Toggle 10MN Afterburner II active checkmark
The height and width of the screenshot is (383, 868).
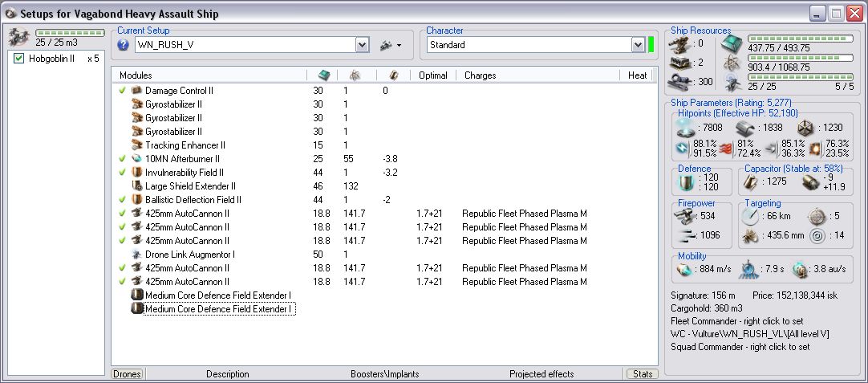(123, 158)
